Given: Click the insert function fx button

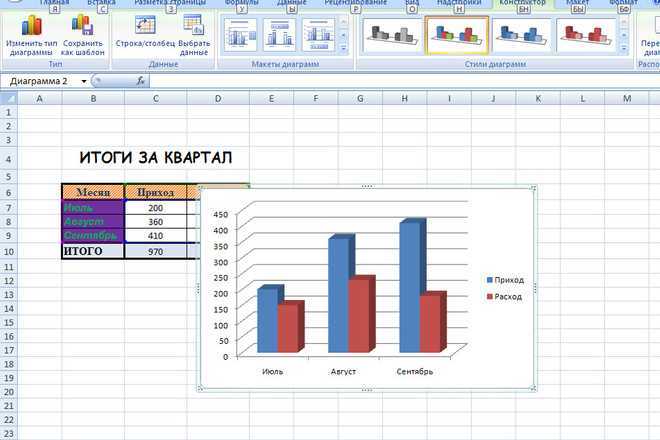Looking at the screenshot, I should (x=141, y=81).
